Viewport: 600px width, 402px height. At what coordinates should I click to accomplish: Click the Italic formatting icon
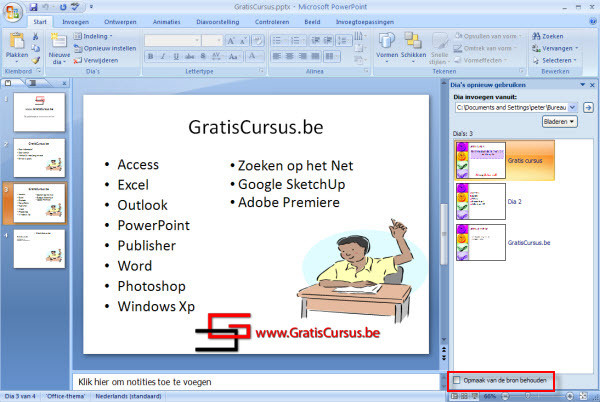tap(163, 57)
